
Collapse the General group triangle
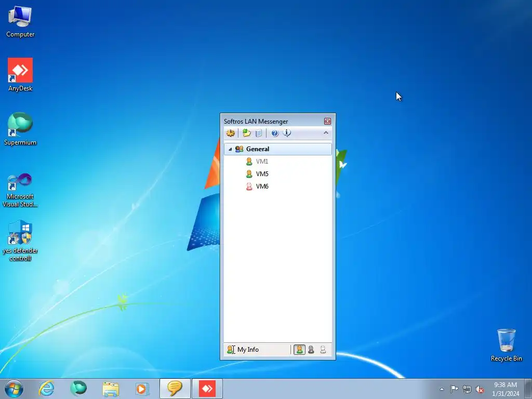pyautogui.click(x=230, y=149)
